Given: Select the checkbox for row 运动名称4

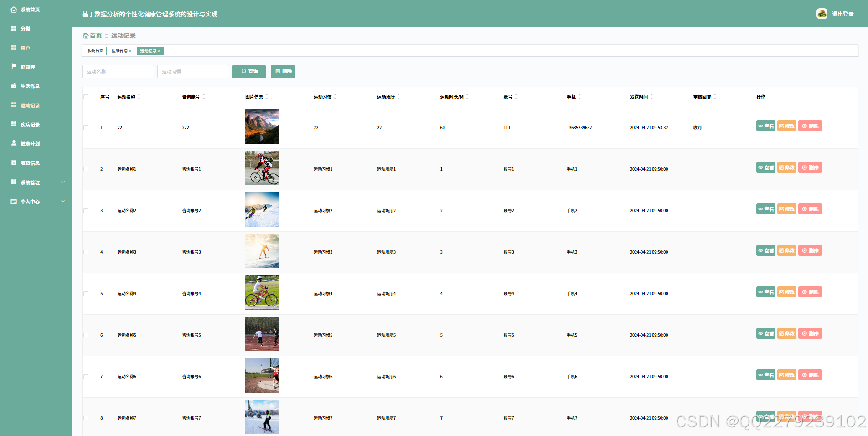Looking at the screenshot, I should tap(86, 294).
